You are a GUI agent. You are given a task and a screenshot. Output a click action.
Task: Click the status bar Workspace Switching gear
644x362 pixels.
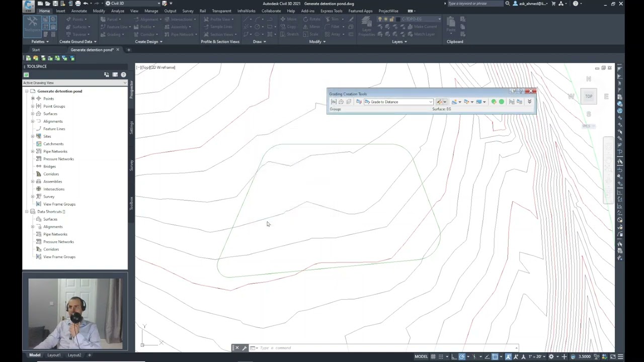pyautogui.click(x=551, y=356)
